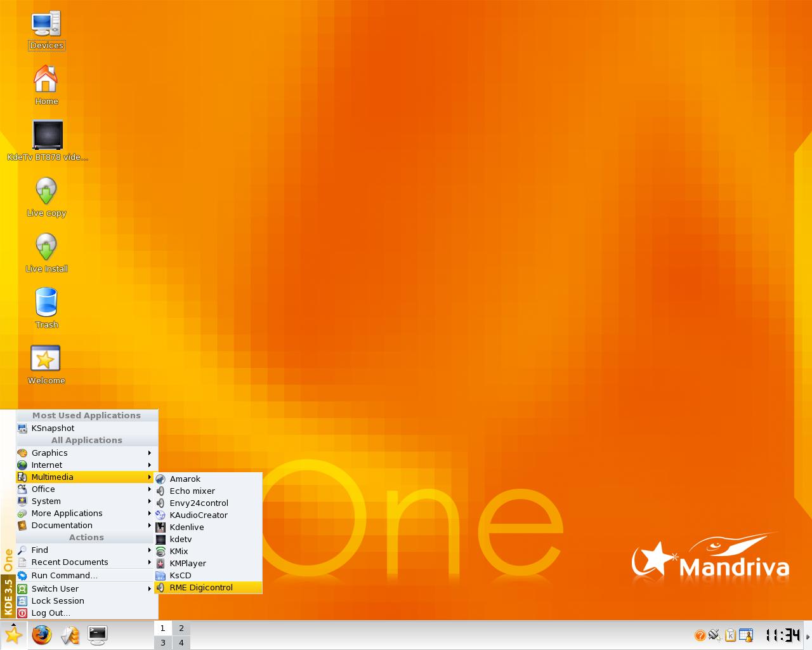Expand the Documentation submenu arrow
This screenshot has width=812, height=650.
pyautogui.click(x=150, y=526)
